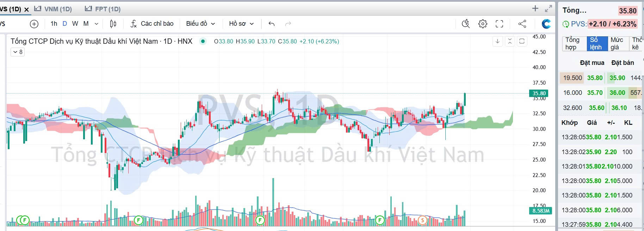Switch to the FPT (1D) tab
Viewport: 644px width, 231px height.
[x=103, y=9]
